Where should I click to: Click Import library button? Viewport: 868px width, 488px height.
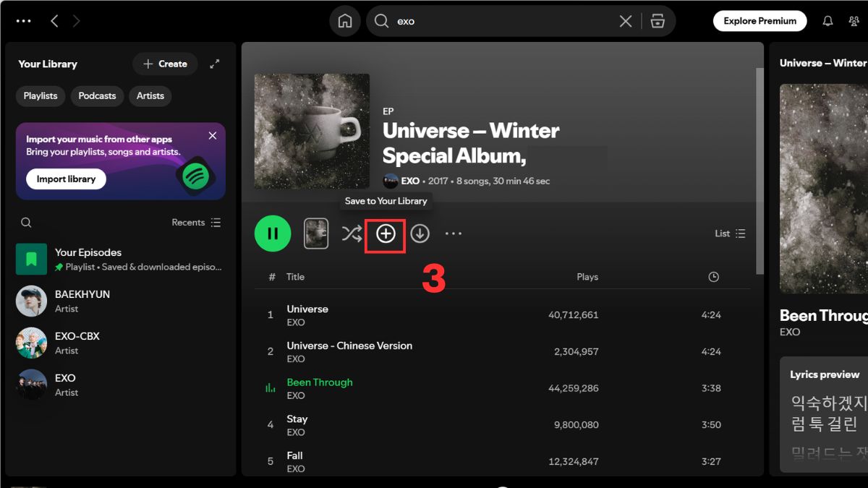pos(67,179)
